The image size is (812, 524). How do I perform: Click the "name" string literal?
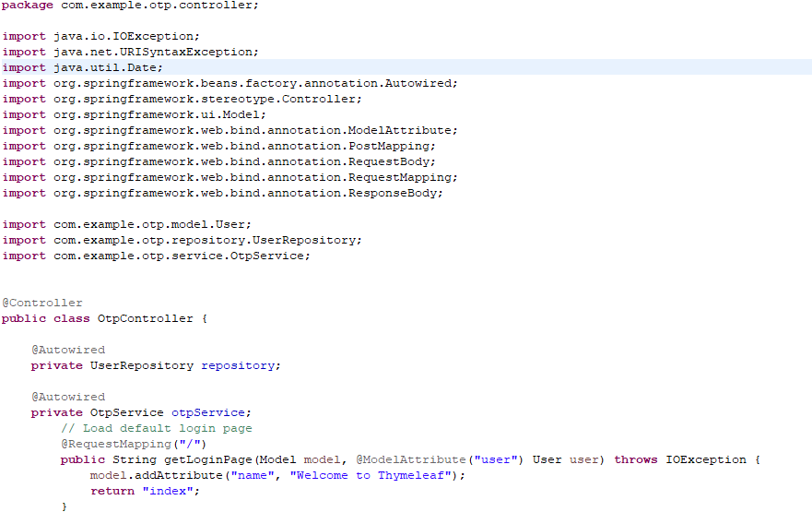(x=253, y=475)
